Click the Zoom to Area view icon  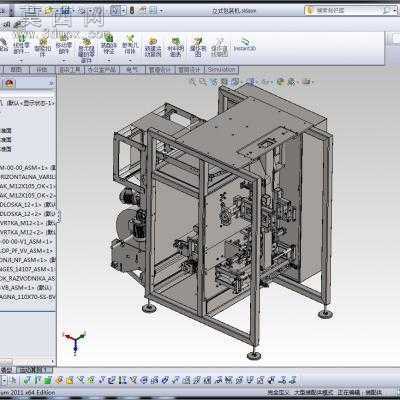(203, 81)
